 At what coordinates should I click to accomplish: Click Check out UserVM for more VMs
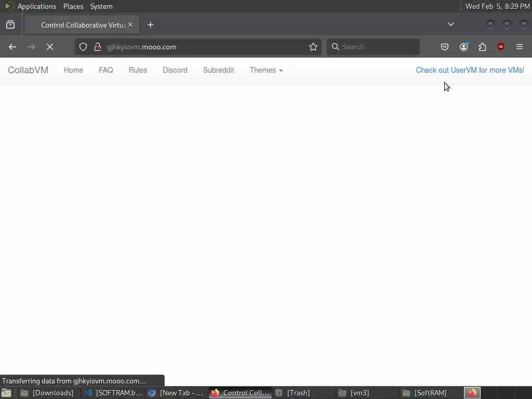tap(470, 70)
